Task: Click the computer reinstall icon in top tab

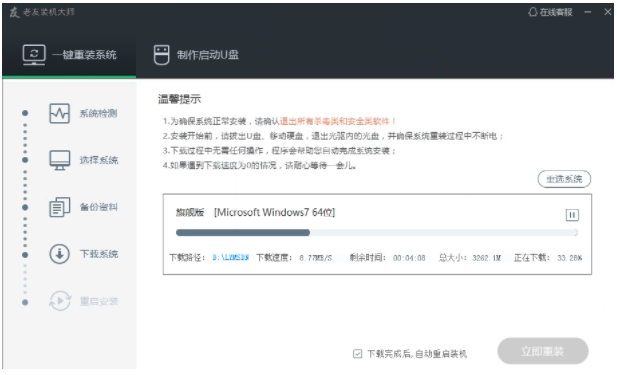Action: 34,55
